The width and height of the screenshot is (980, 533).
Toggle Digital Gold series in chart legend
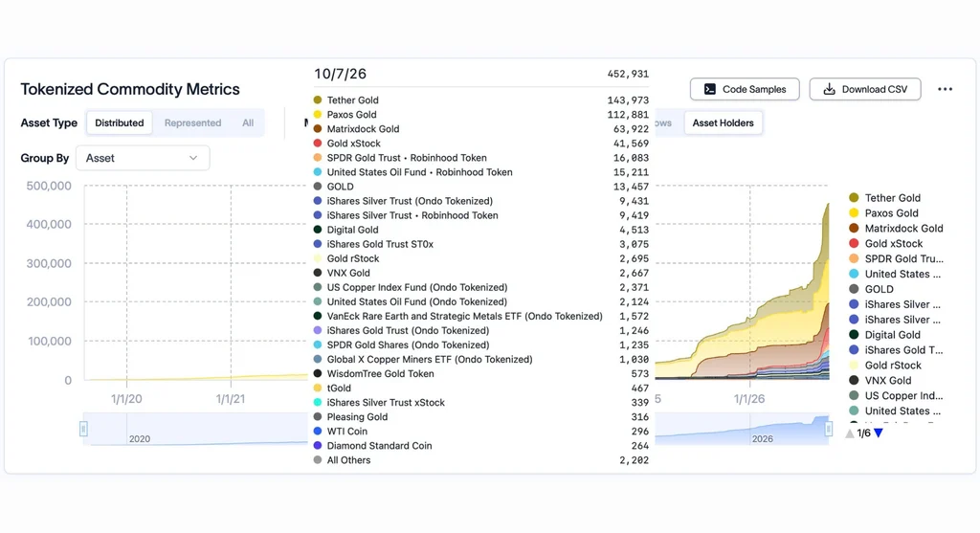tap(885, 335)
